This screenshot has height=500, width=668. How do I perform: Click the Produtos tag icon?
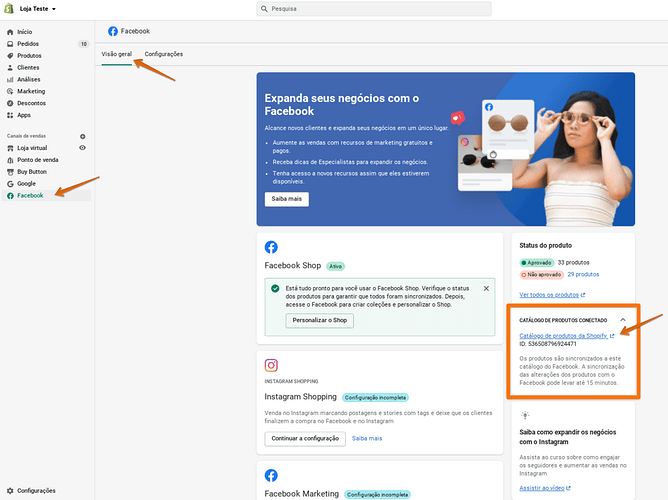point(10,56)
